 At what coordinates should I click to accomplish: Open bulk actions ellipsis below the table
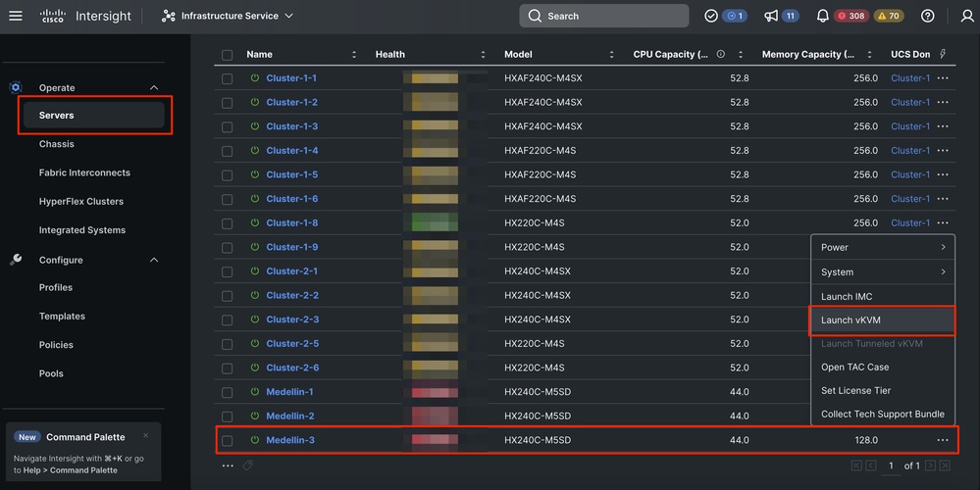click(228, 465)
